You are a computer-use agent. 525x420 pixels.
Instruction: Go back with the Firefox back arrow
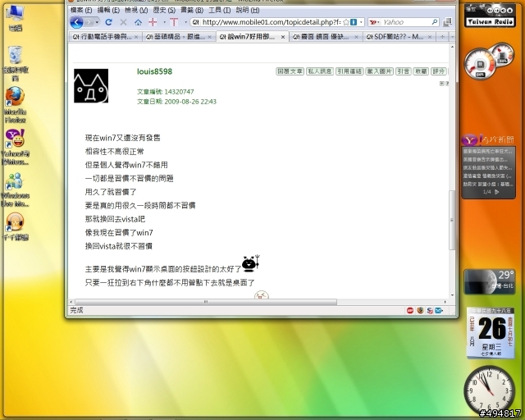coord(76,22)
